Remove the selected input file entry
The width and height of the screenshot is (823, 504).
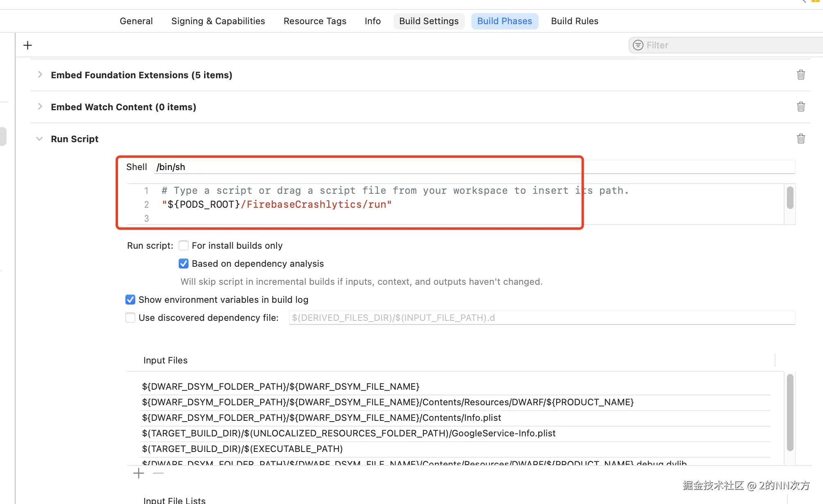pyautogui.click(x=158, y=473)
